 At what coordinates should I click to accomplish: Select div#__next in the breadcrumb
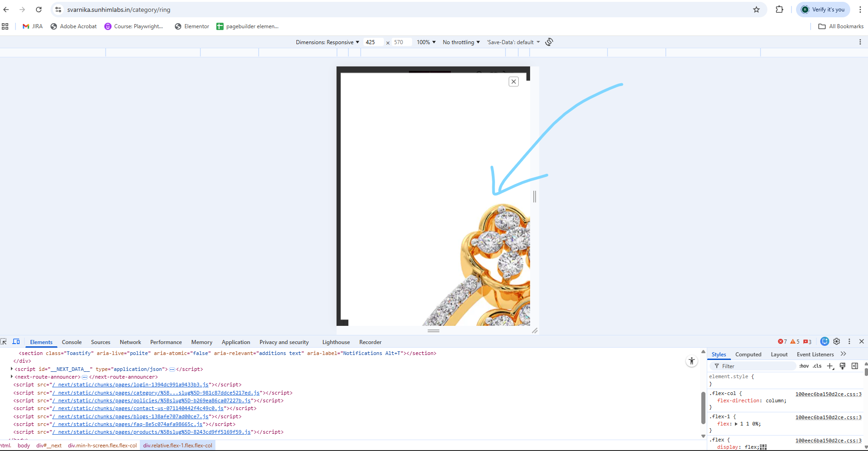point(49,446)
